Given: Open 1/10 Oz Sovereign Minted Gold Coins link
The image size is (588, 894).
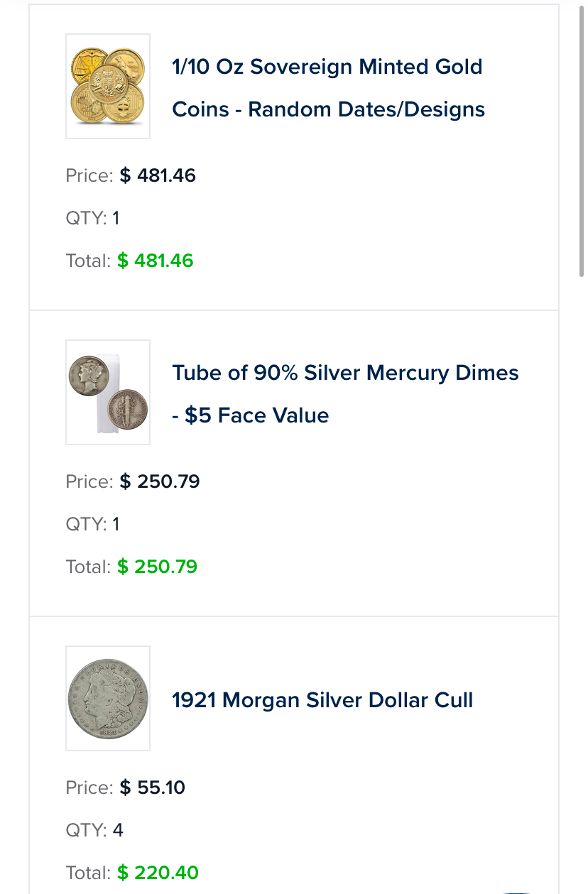Looking at the screenshot, I should pyautogui.click(x=328, y=88).
